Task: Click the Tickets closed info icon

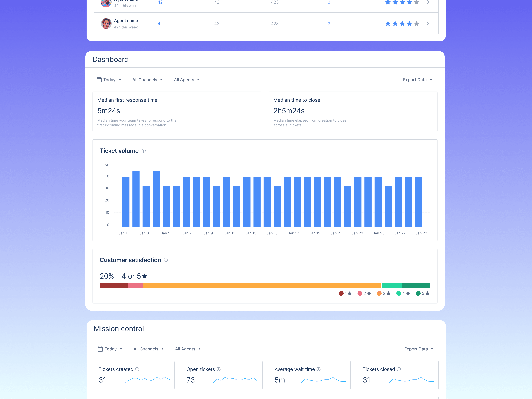Action: [399, 369]
